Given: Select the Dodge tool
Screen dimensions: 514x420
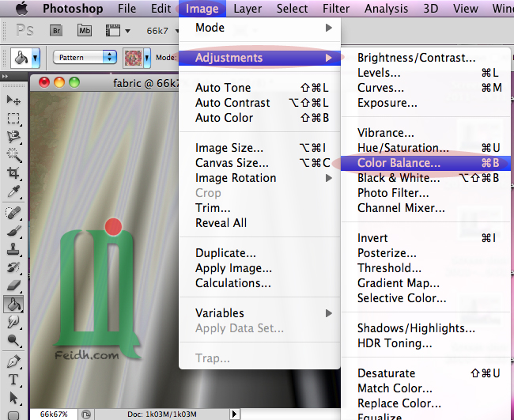Looking at the screenshot, I should pyautogui.click(x=13, y=340).
